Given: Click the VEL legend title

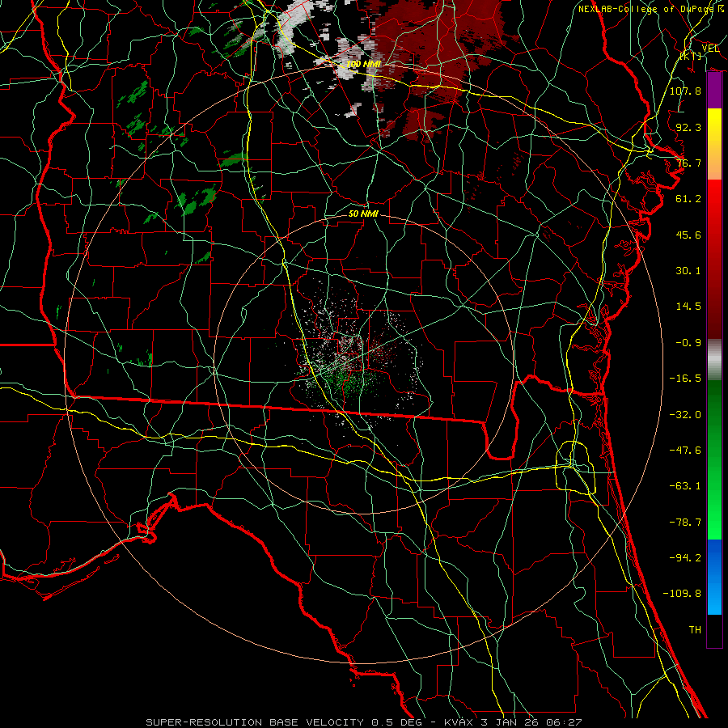Looking at the screenshot, I should (x=710, y=49).
